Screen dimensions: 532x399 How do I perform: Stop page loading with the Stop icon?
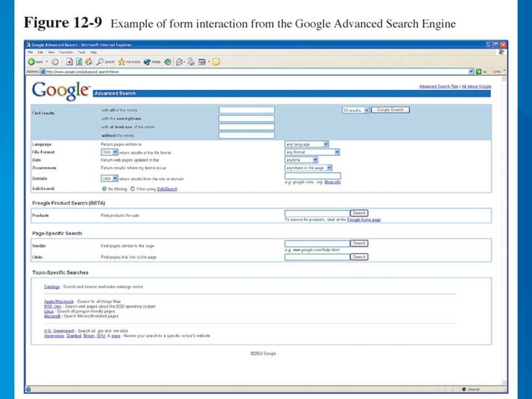tap(69, 62)
